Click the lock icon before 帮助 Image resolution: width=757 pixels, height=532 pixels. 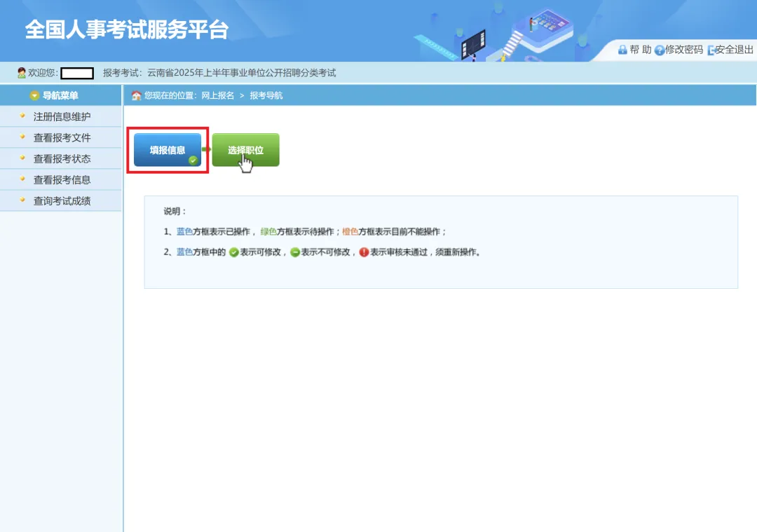pos(622,50)
